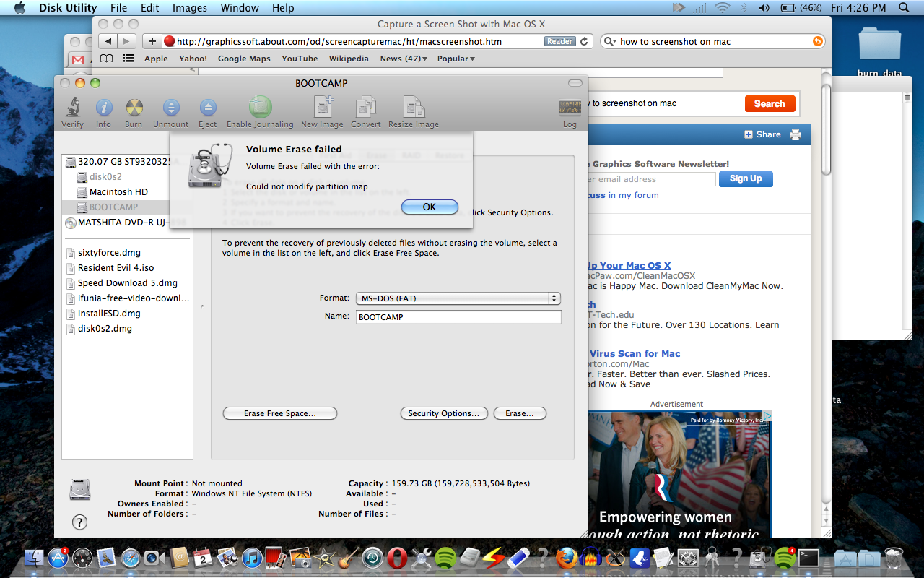The image size is (924, 578).
Task: Click the Verify microscope toolbar icon
Action: pos(72,108)
